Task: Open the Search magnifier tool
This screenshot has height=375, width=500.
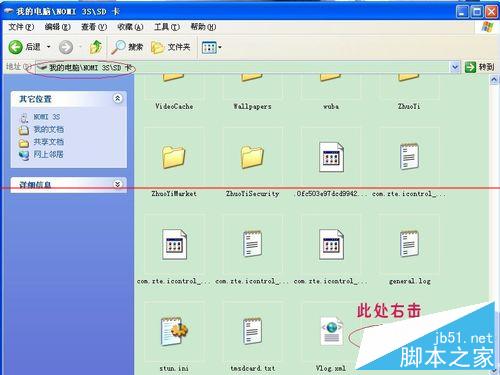Action: pos(127,47)
